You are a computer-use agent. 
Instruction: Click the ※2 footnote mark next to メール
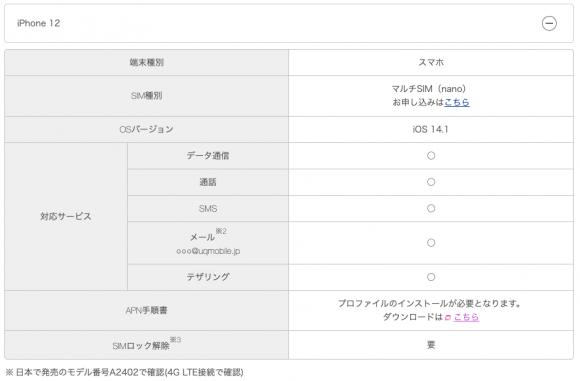point(221,231)
